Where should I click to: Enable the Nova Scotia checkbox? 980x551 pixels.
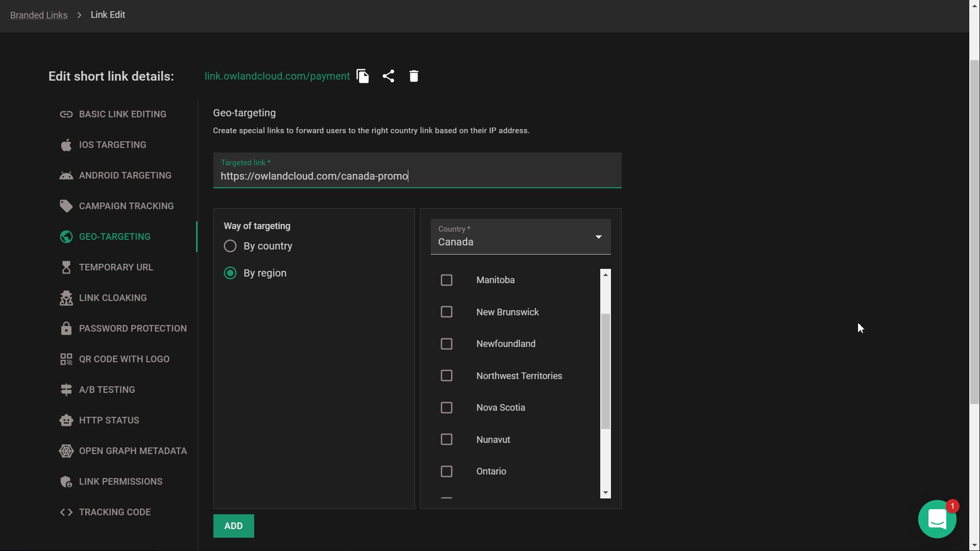(447, 408)
